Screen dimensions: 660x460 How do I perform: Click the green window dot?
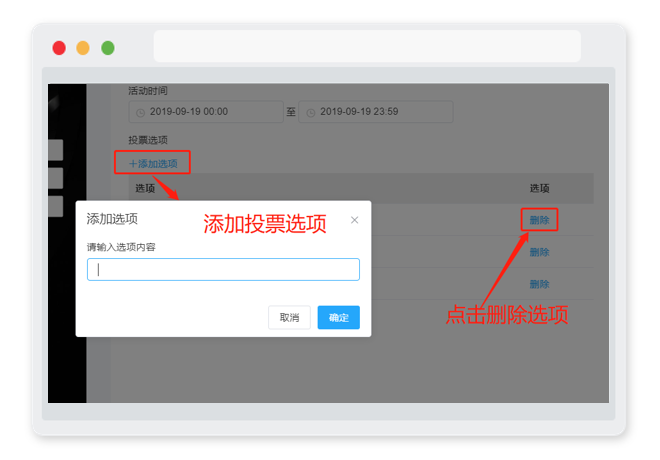[x=108, y=48]
